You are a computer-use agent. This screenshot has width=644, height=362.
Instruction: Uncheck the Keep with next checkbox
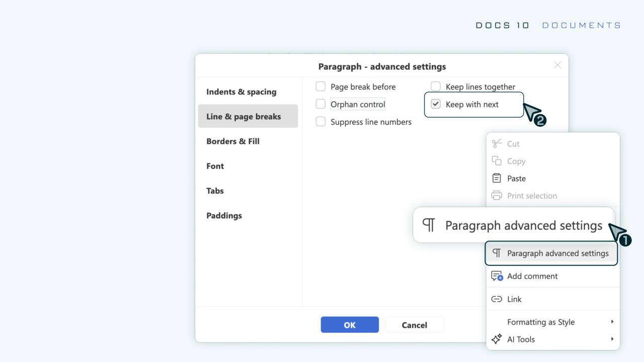pyautogui.click(x=436, y=104)
